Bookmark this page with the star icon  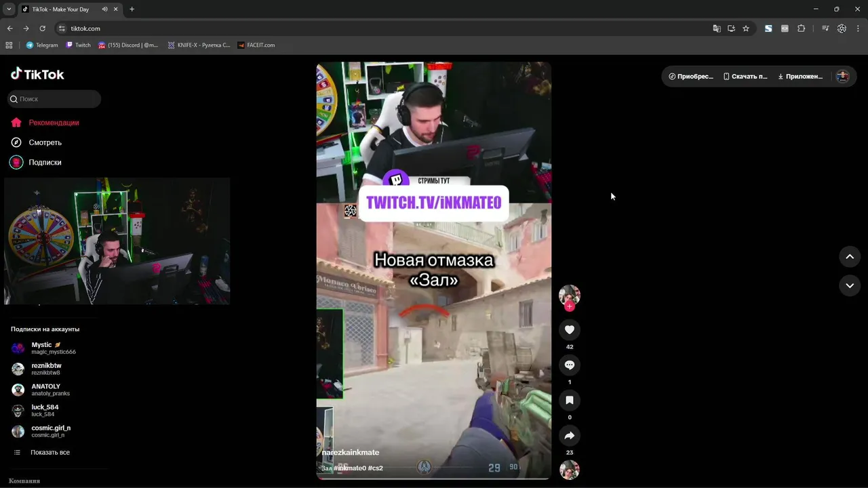pos(746,28)
